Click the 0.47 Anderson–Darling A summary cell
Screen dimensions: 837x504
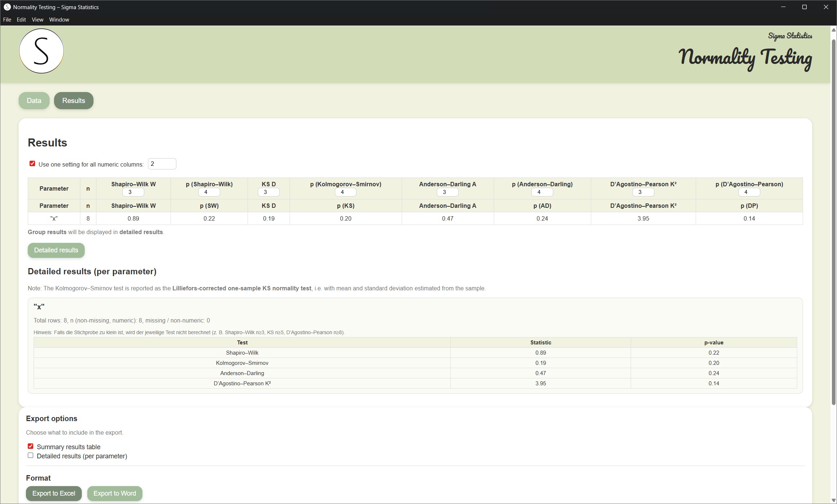[x=448, y=218]
